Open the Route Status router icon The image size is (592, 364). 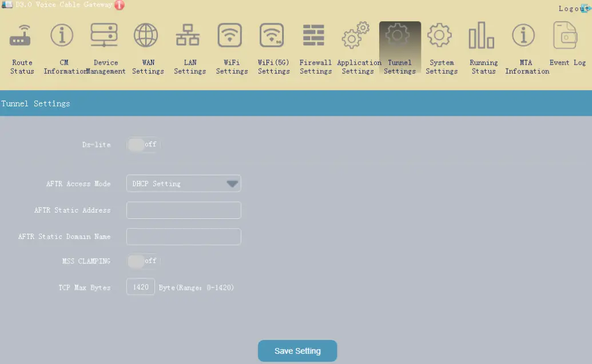pos(21,35)
